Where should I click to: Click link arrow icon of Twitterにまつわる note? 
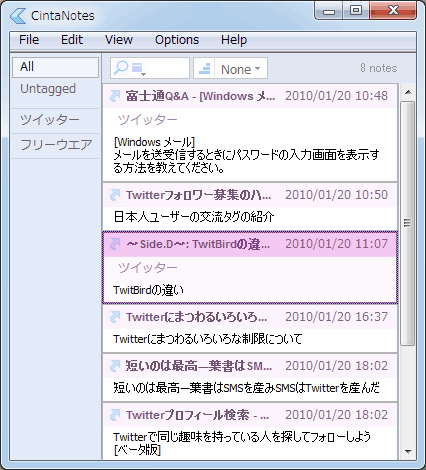point(115,317)
